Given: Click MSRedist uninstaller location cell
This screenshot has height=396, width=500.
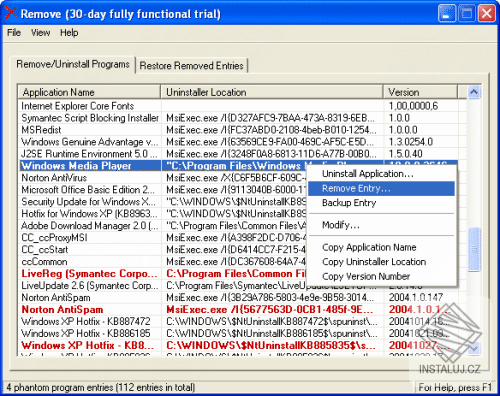Looking at the screenshot, I should (271, 130).
